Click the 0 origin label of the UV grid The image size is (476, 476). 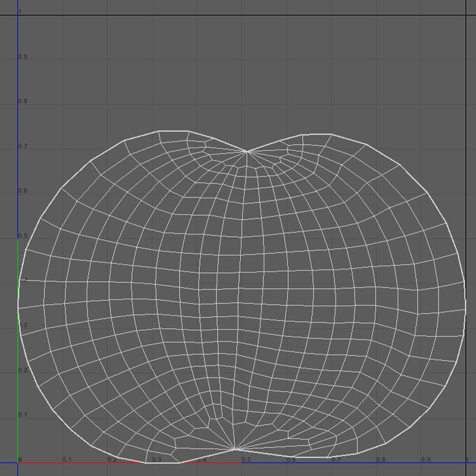click(x=20, y=459)
